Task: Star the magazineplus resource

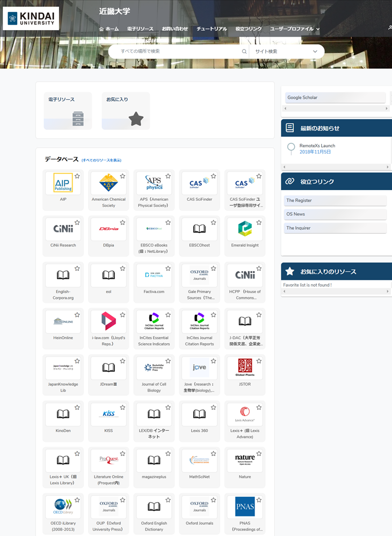Action: [168, 454]
